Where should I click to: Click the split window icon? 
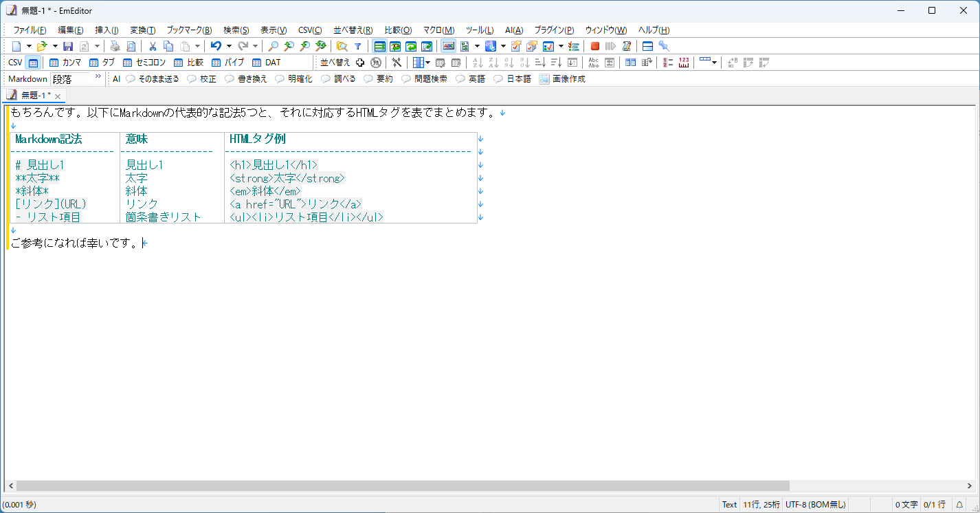pyautogui.click(x=647, y=46)
